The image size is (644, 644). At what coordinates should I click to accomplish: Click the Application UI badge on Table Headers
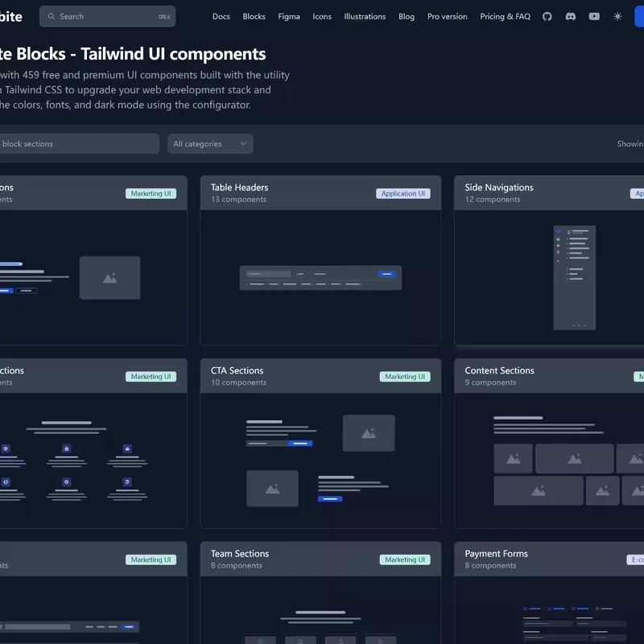(403, 193)
